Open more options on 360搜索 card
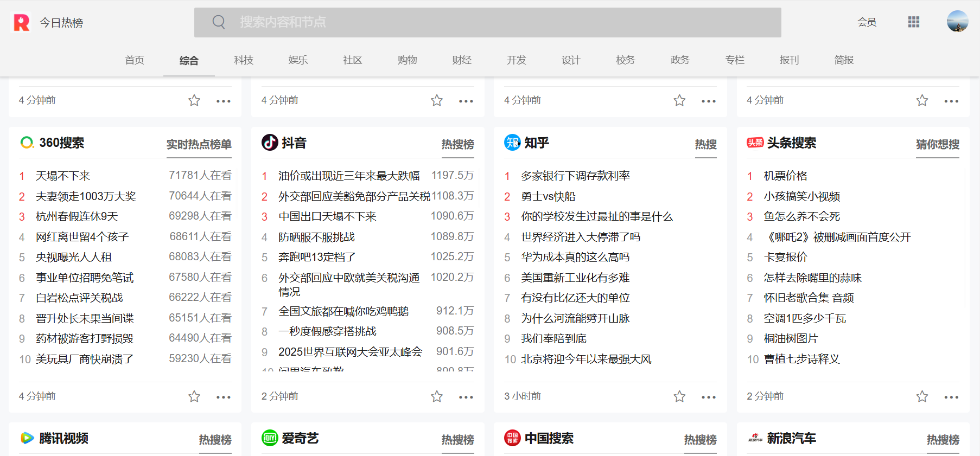The image size is (980, 456). [224, 397]
